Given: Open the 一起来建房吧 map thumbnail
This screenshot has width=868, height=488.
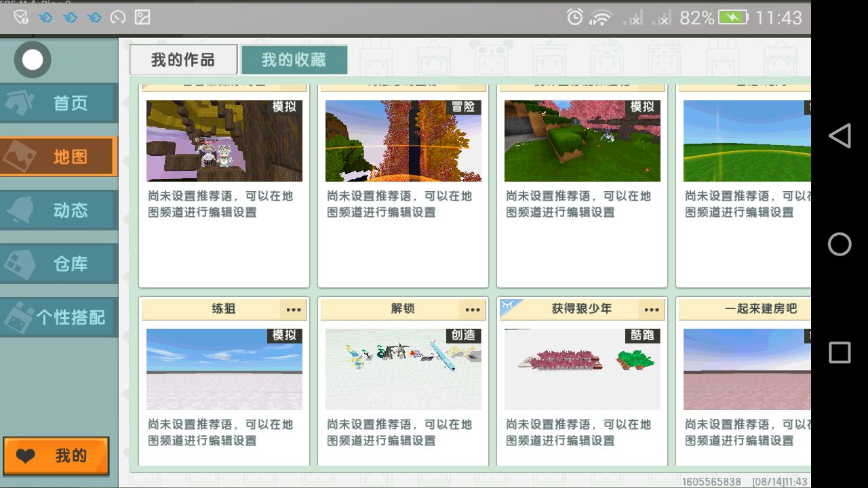Looking at the screenshot, I should pyautogui.click(x=747, y=369).
